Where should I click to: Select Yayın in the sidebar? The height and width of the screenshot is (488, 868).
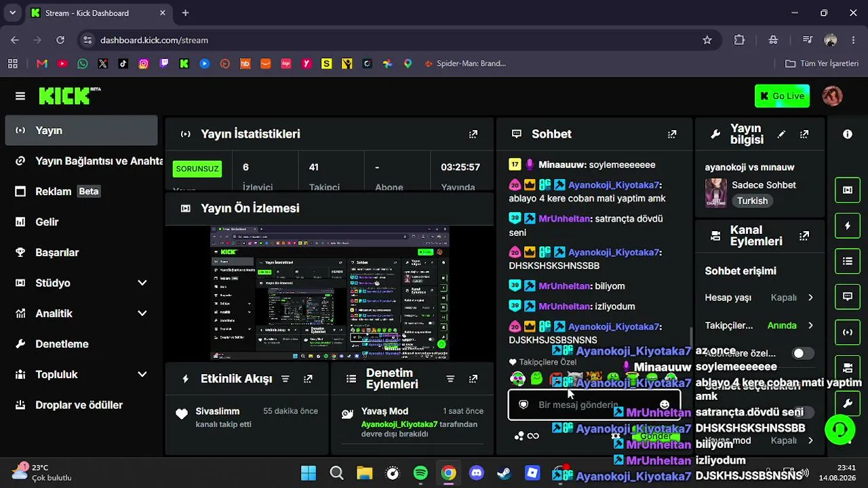pyautogui.click(x=81, y=130)
